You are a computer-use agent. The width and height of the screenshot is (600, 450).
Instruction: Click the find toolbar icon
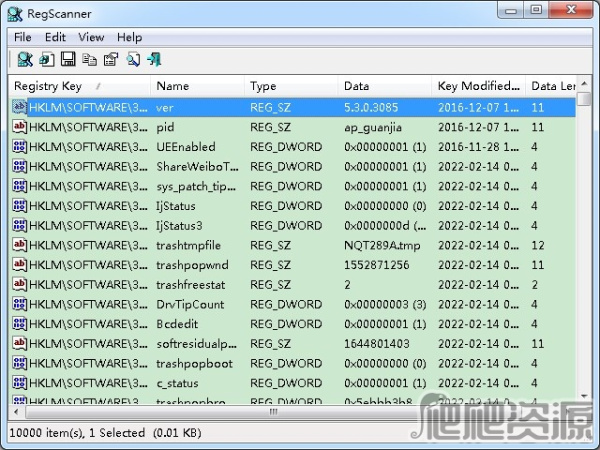pyautogui.click(x=133, y=59)
